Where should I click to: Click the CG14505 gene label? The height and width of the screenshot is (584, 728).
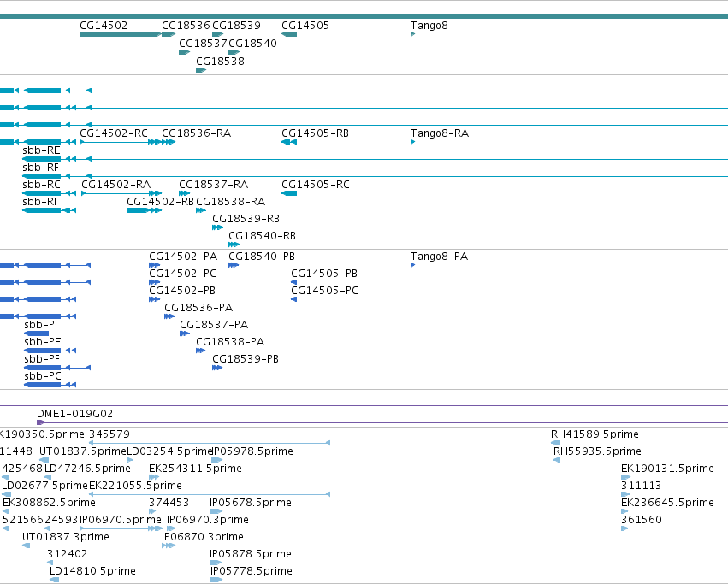(x=305, y=25)
